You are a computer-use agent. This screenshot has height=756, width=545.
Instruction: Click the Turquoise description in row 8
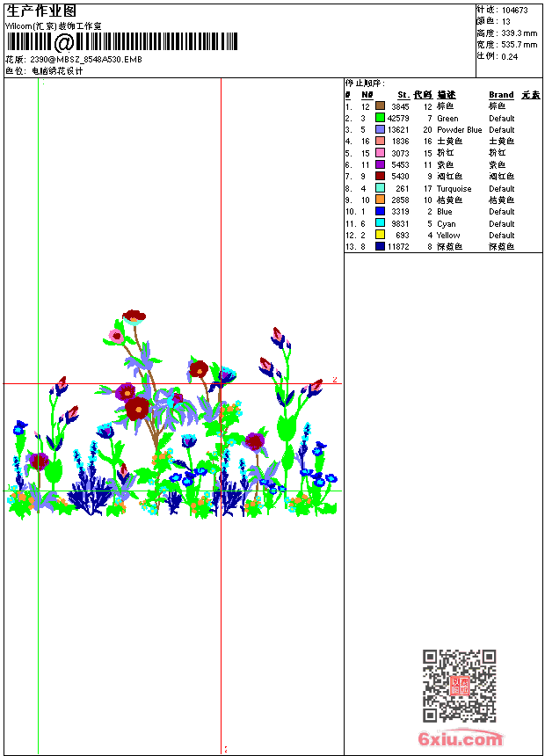tap(454, 188)
